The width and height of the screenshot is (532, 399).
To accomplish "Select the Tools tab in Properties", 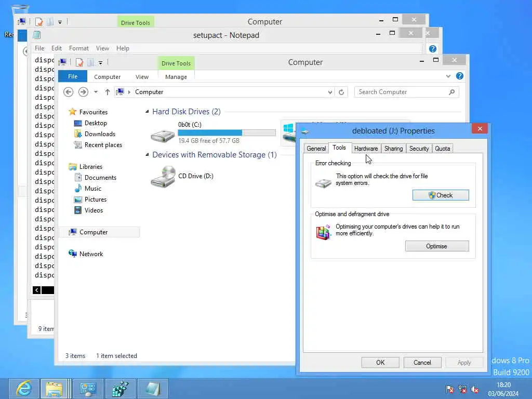I will pyautogui.click(x=339, y=148).
